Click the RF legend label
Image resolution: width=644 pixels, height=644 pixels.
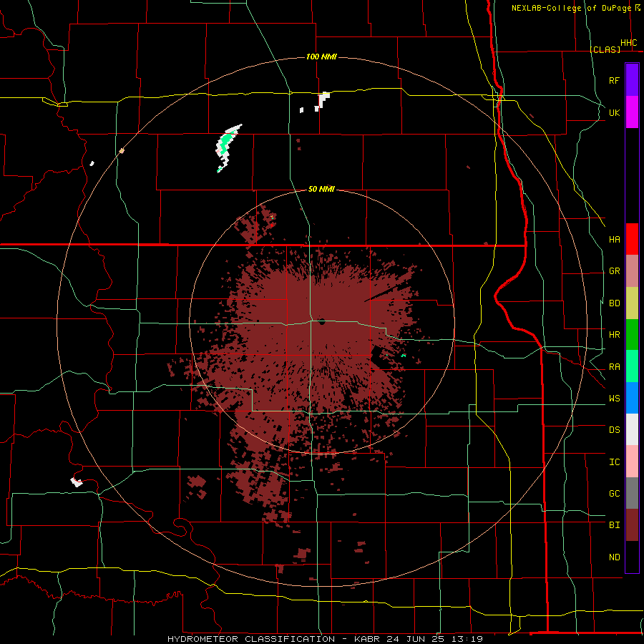614,80
